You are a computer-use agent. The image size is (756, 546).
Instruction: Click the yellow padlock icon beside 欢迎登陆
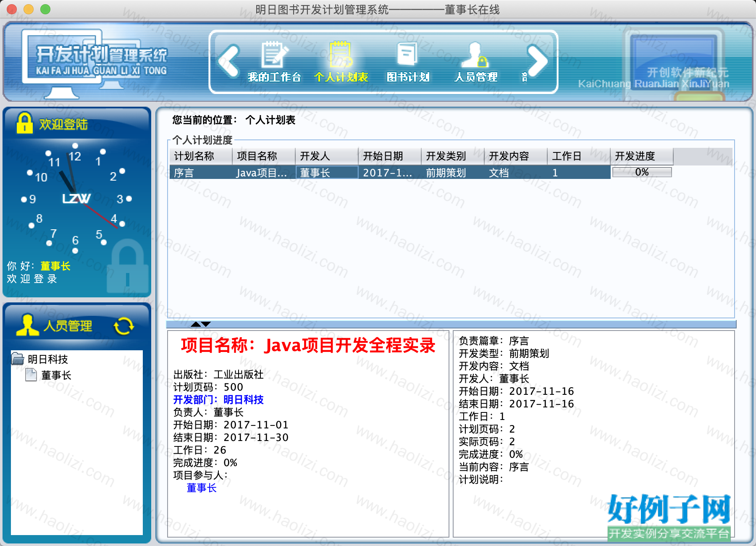[x=24, y=123]
